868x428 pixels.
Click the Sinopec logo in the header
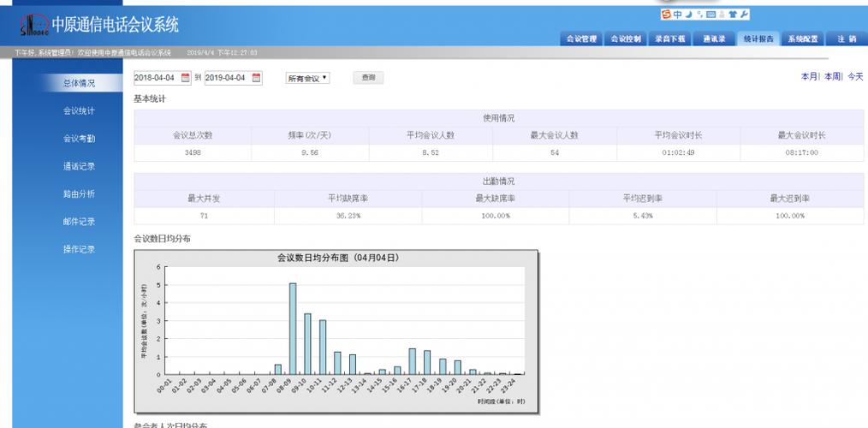(x=34, y=26)
